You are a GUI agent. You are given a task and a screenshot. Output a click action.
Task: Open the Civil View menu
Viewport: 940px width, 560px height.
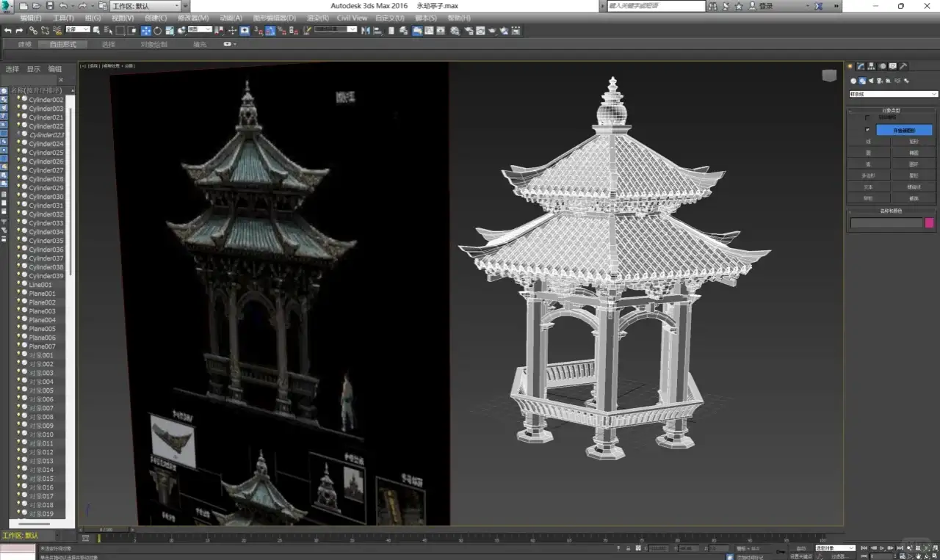pos(352,18)
